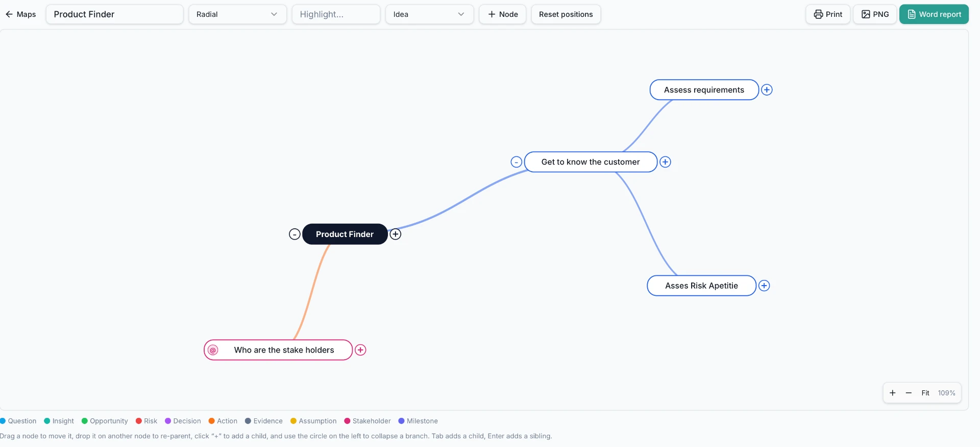
Task: Add child to Asses Risk Apetitie node
Action: pyautogui.click(x=764, y=286)
